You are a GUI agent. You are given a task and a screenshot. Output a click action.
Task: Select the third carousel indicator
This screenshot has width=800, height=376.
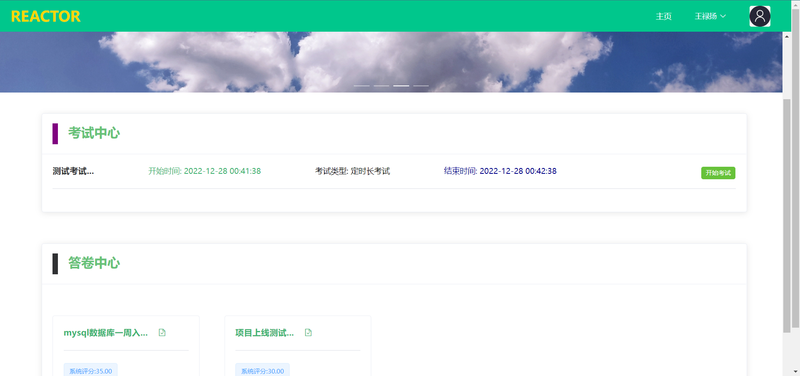pyautogui.click(x=401, y=86)
